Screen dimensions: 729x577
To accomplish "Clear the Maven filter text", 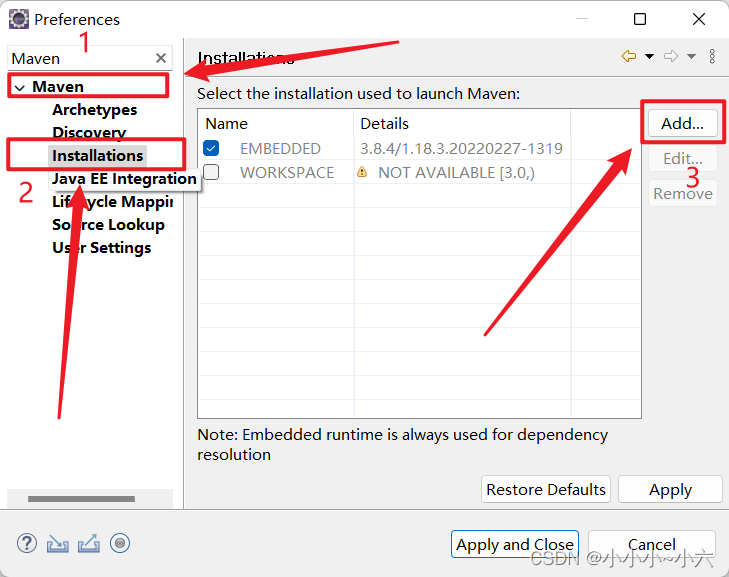I will [161, 58].
